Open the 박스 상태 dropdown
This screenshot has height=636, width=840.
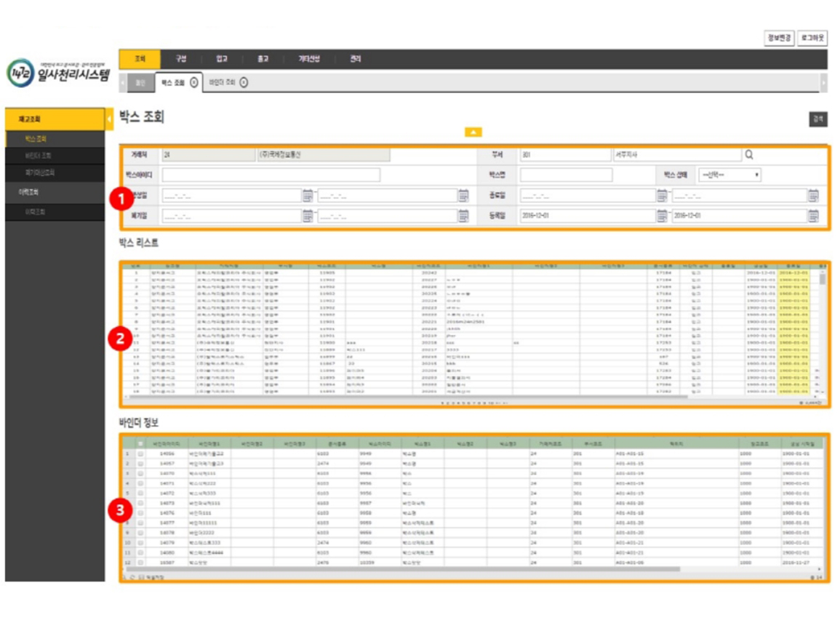tap(729, 175)
